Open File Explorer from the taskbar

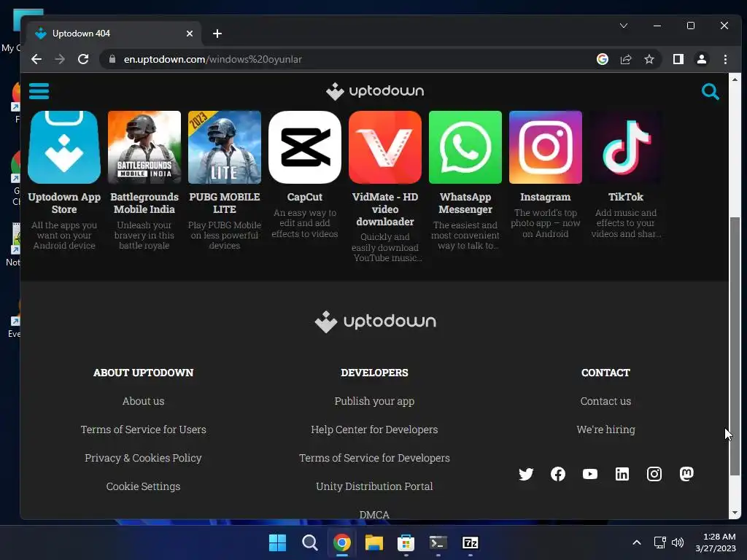coord(374,542)
